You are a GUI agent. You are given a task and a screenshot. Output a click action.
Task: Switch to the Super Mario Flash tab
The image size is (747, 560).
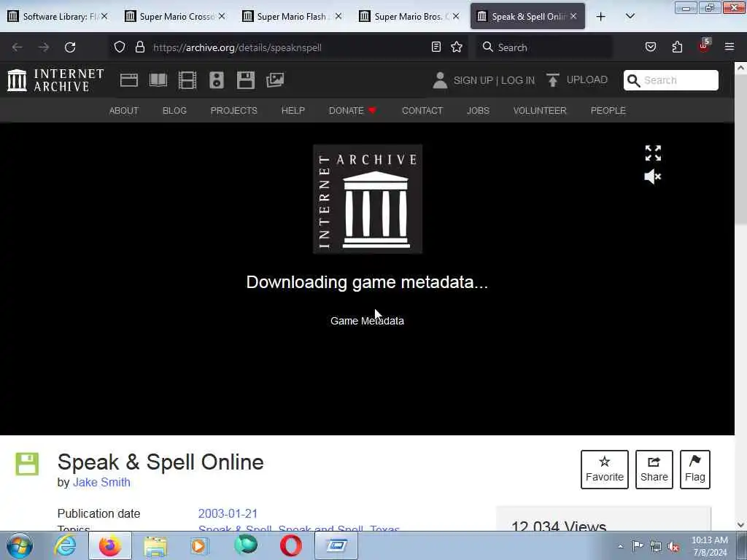[x=291, y=16]
